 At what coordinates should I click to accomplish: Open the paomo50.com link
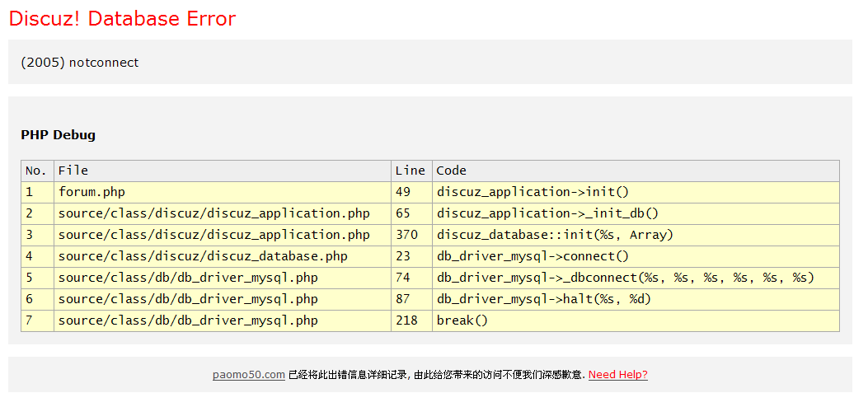(249, 374)
